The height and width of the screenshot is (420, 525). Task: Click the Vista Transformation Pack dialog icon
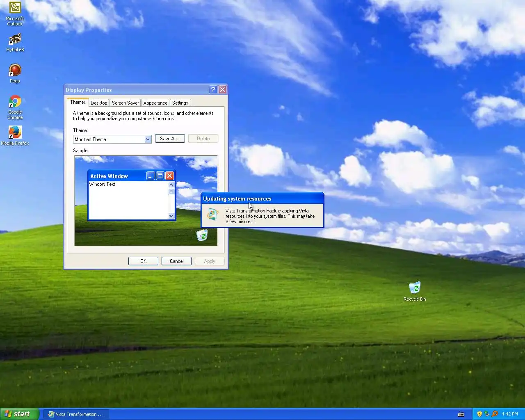pyautogui.click(x=212, y=214)
